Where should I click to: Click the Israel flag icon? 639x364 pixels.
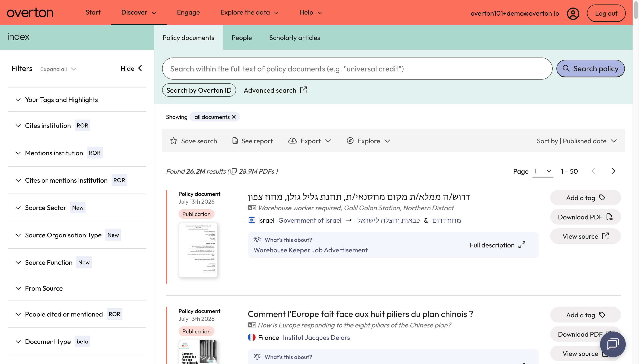point(251,220)
